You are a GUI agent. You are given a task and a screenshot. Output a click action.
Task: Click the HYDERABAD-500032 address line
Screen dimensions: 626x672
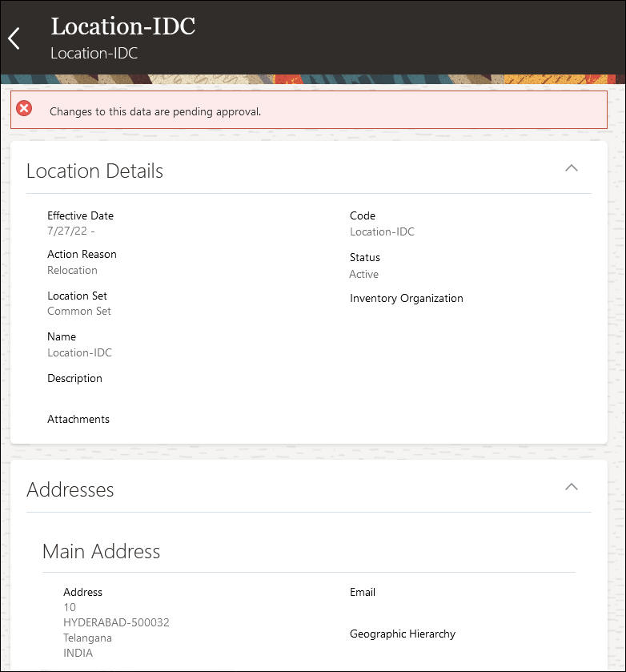pos(117,622)
